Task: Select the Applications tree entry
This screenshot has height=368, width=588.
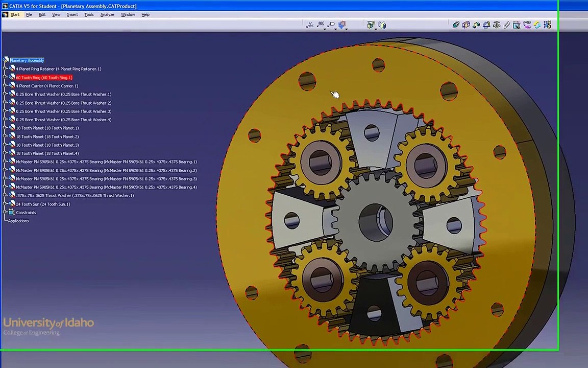Action: pyautogui.click(x=18, y=221)
